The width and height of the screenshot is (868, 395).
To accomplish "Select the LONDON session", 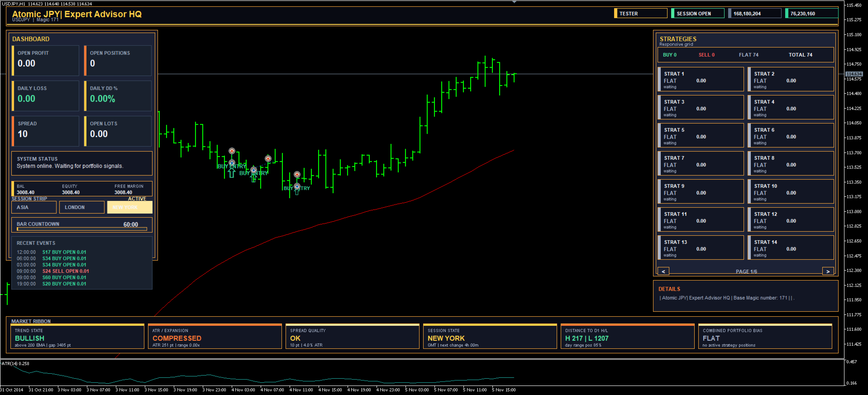I will pyautogui.click(x=82, y=207).
